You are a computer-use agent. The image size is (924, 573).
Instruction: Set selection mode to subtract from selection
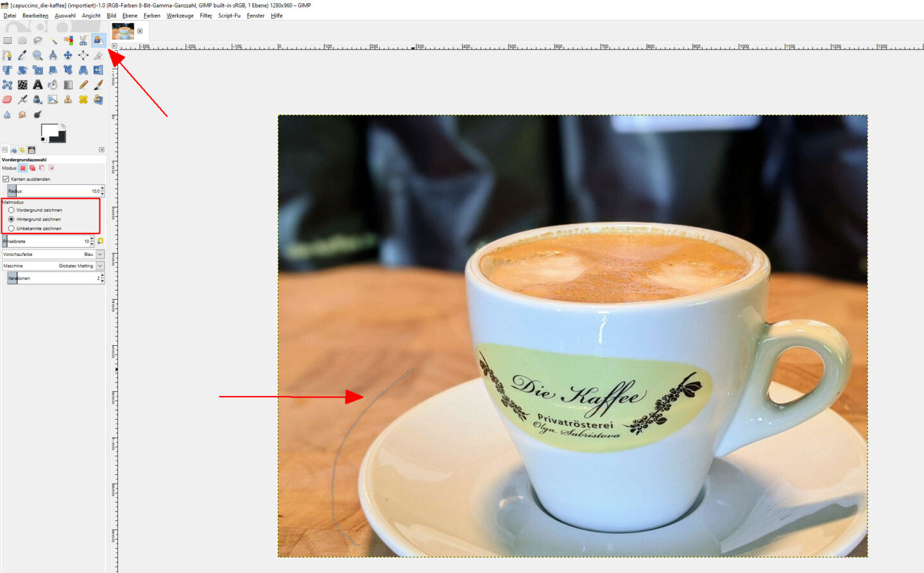[x=42, y=167]
